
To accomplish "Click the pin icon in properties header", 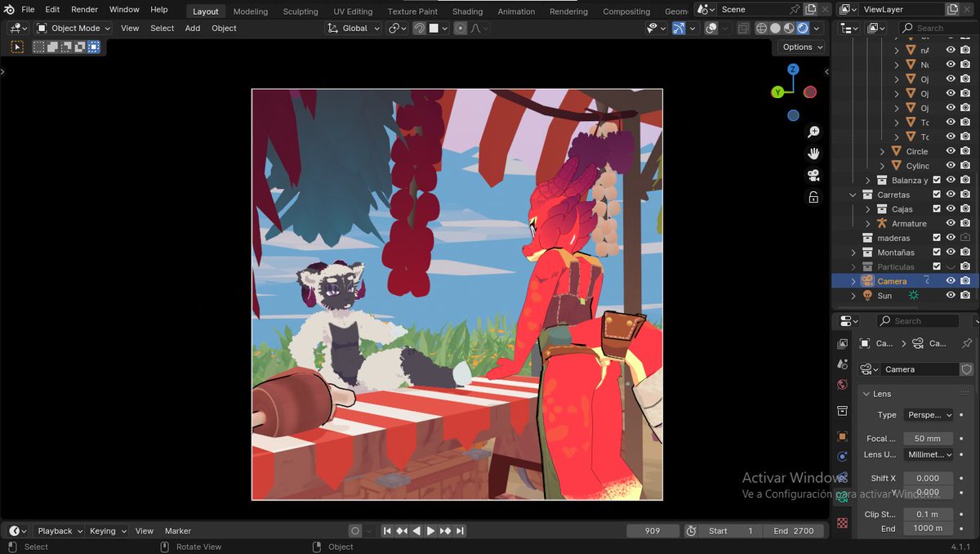I will pos(967,343).
